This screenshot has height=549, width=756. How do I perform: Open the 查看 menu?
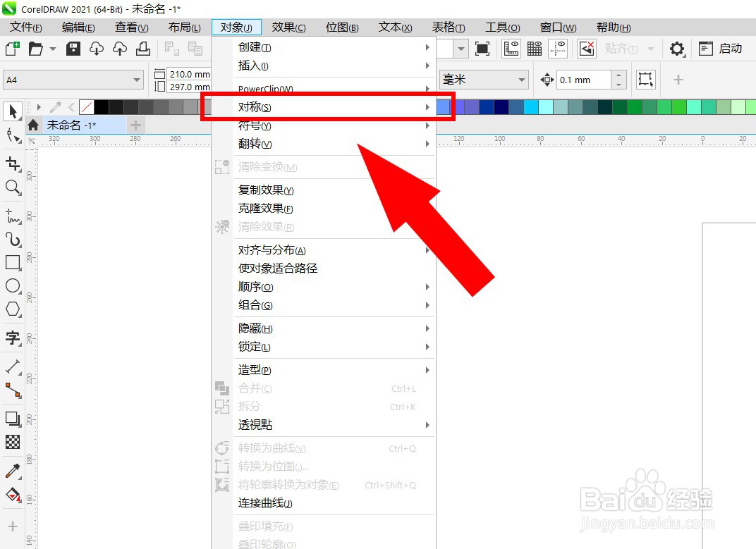(x=132, y=27)
